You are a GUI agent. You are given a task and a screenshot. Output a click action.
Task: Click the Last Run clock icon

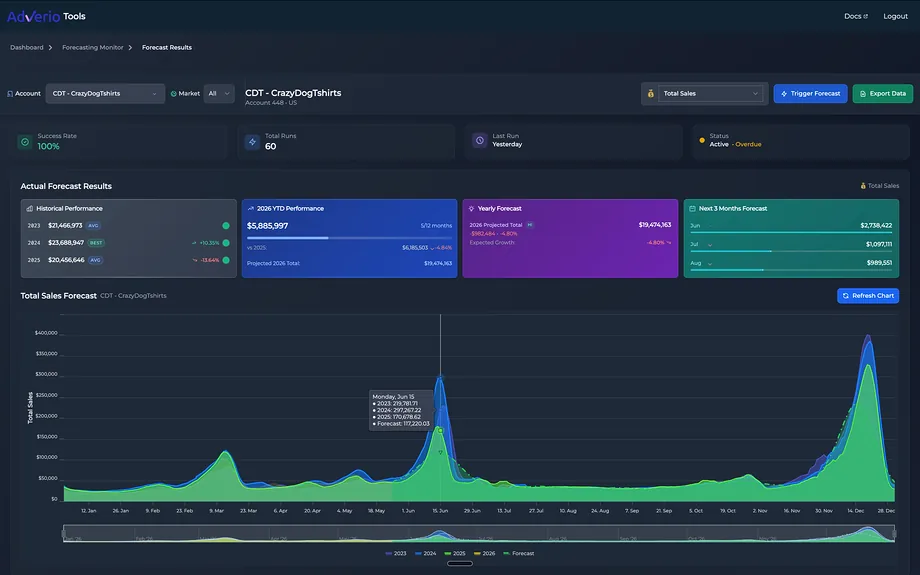tap(480, 140)
